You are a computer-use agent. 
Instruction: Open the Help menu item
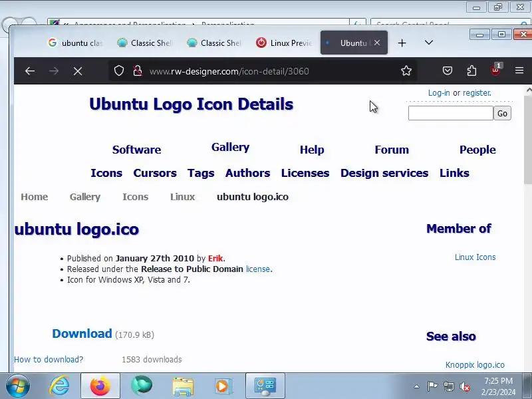[x=312, y=150]
